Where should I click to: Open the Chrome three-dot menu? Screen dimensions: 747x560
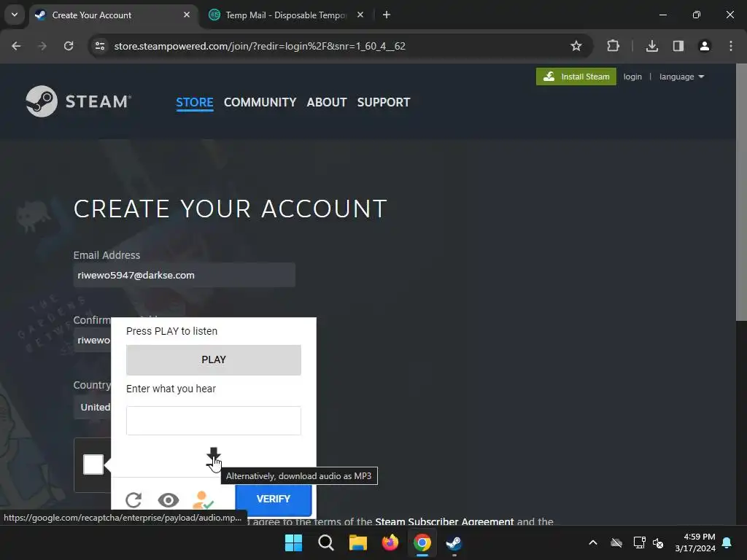point(731,46)
